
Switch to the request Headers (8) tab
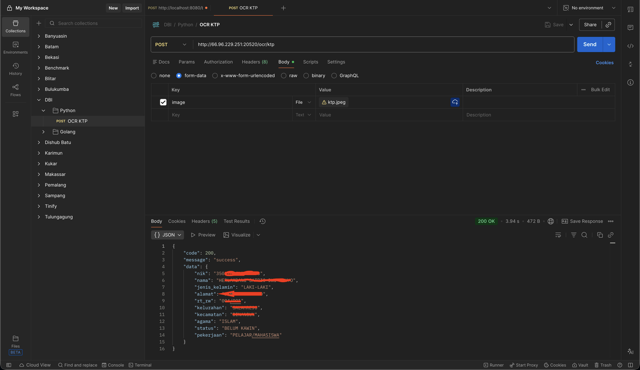click(x=255, y=62)
